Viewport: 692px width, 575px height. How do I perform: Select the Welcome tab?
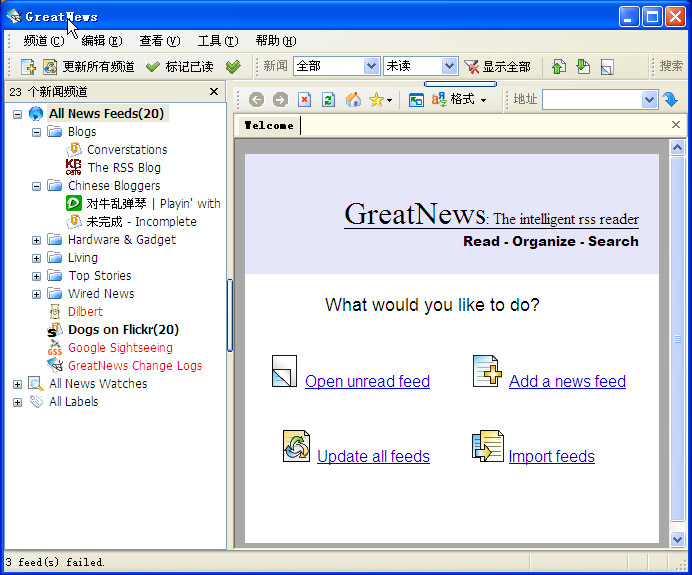269,125
